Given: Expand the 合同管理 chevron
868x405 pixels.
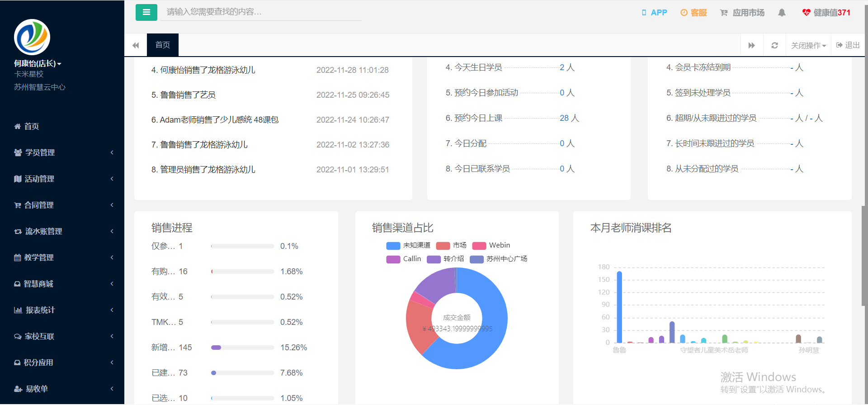Looking at the screenshot, I should click(112, 205).
